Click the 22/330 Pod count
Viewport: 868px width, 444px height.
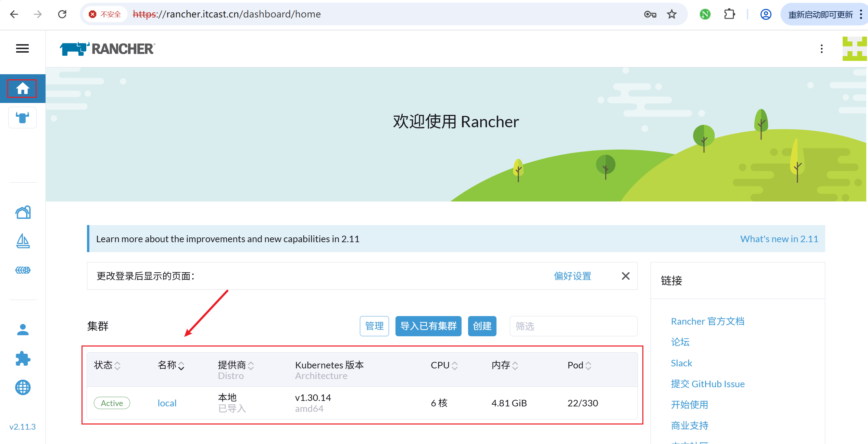point(583,403)
